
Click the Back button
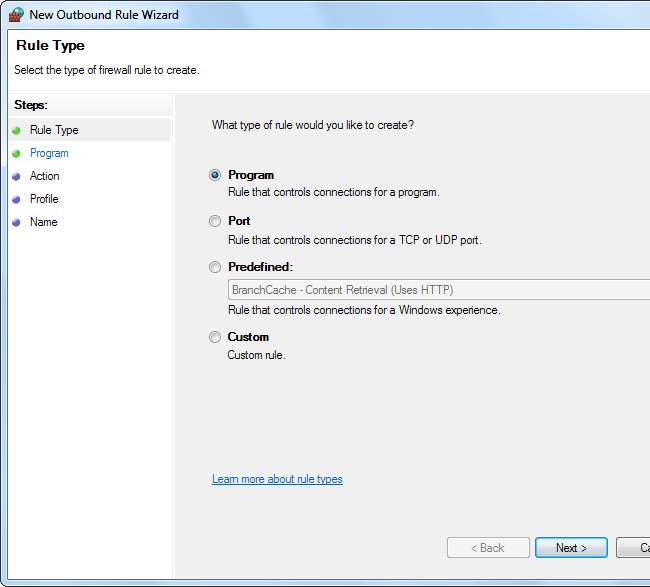tap(487, 548)
